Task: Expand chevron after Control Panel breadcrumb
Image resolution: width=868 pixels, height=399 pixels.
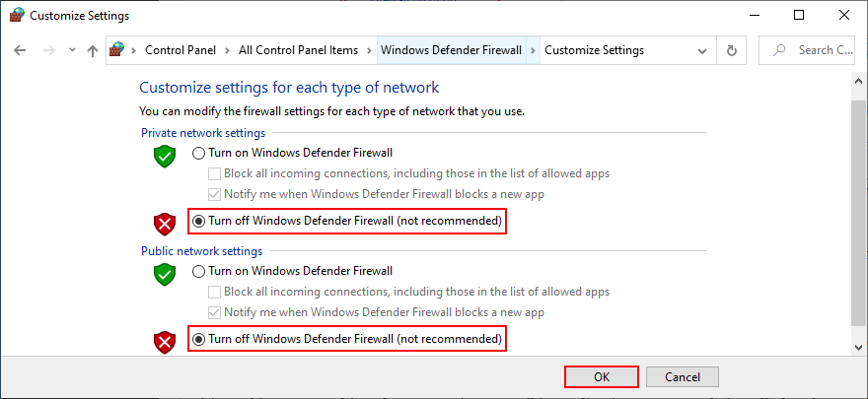Action: click(x=225, y=50)
